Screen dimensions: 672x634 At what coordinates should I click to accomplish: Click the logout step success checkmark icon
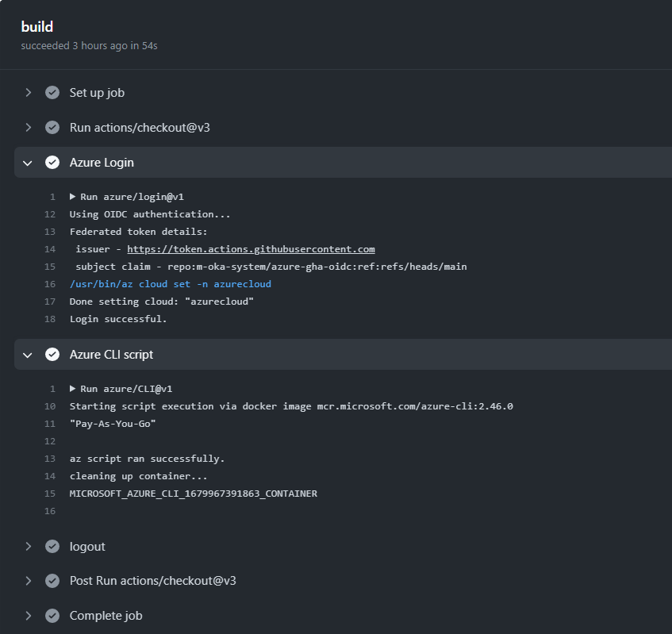tap(52, 547)
